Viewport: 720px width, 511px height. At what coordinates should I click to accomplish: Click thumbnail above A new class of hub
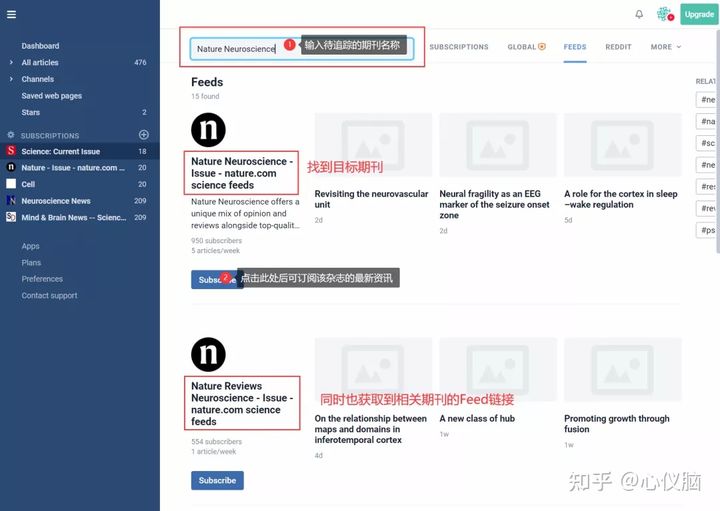[498, 370]
